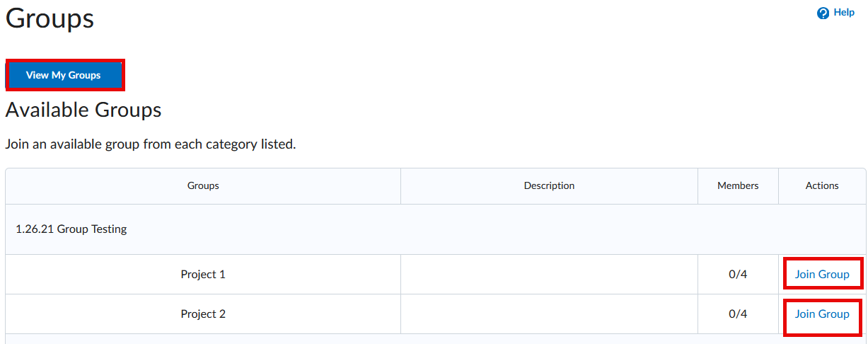Click the Members column header
The width and height of the screenshot is (868, 344).
[738, 186]
